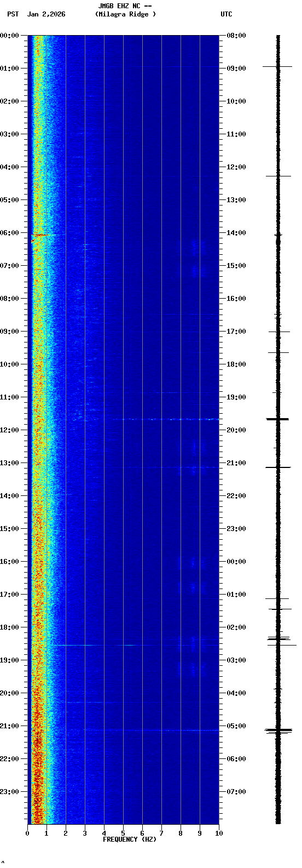Click the PST time label "23:00"
The width and height of the screenshot is (302, 868).
pyautogui.click(x=9, y=792)
